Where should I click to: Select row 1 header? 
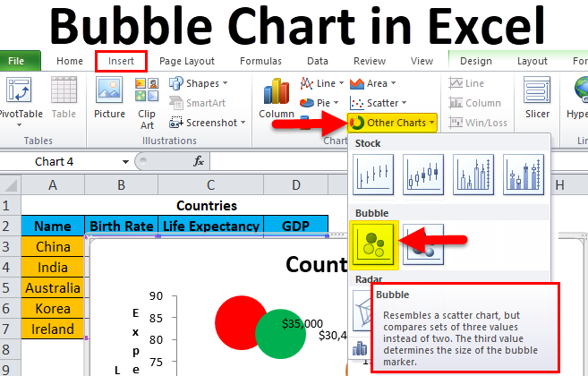tap(10, 206)
